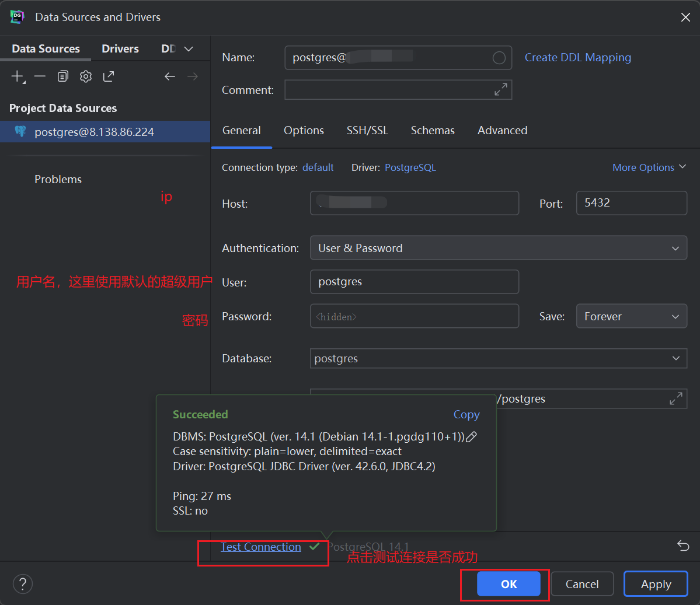
Task: Click the Test Connection link
Action: [x=261, y=547]
